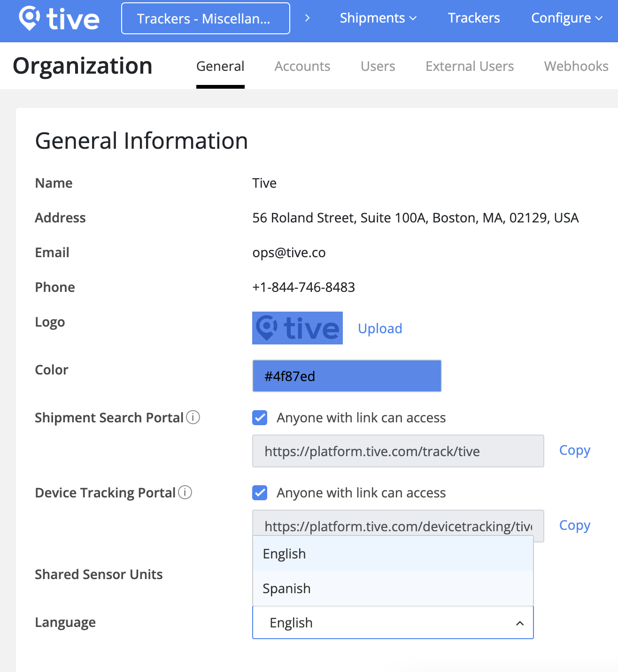Choose English in the language list
The width and height of the screenshot is (618, 672).
[x=284, y=554]
